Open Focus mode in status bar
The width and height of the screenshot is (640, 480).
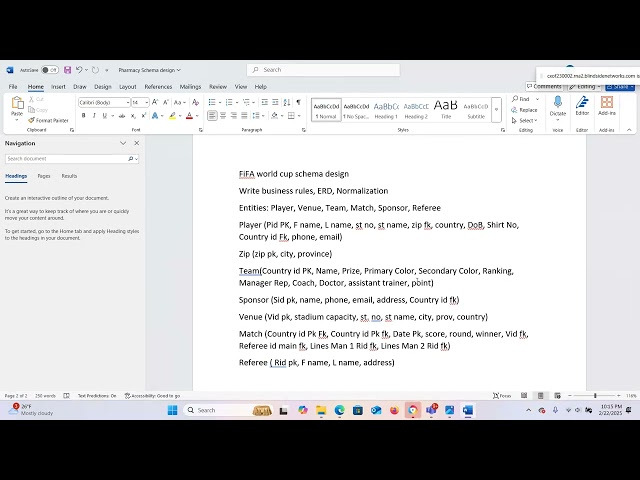point(502,396)
